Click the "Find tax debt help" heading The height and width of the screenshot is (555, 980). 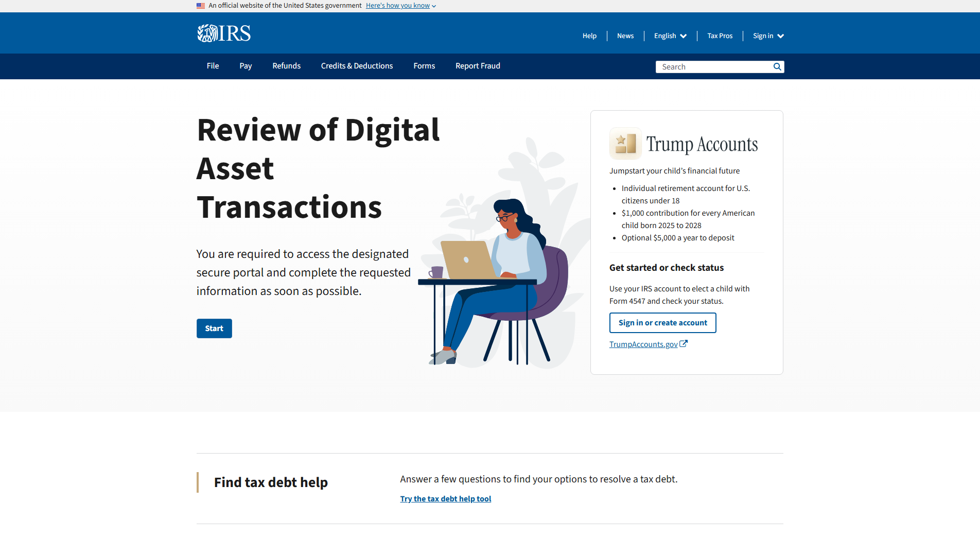pos(271,482)
